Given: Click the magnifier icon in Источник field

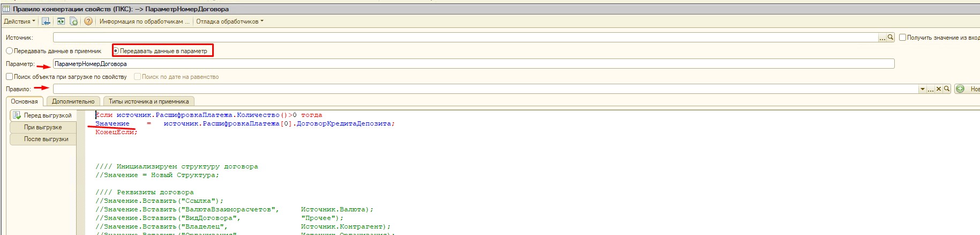Looking at the screenshot, I should point(891,38).
